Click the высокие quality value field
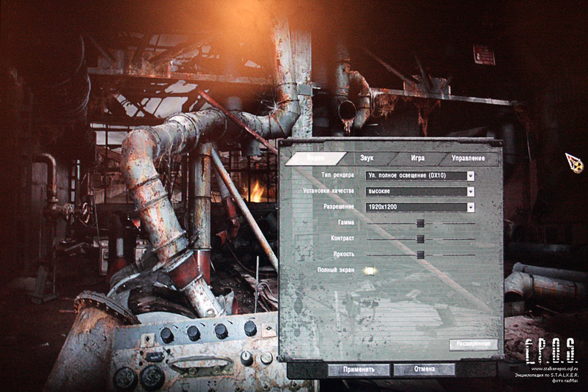The height and width of the screenshot is (392, 588). pos(415,191)
